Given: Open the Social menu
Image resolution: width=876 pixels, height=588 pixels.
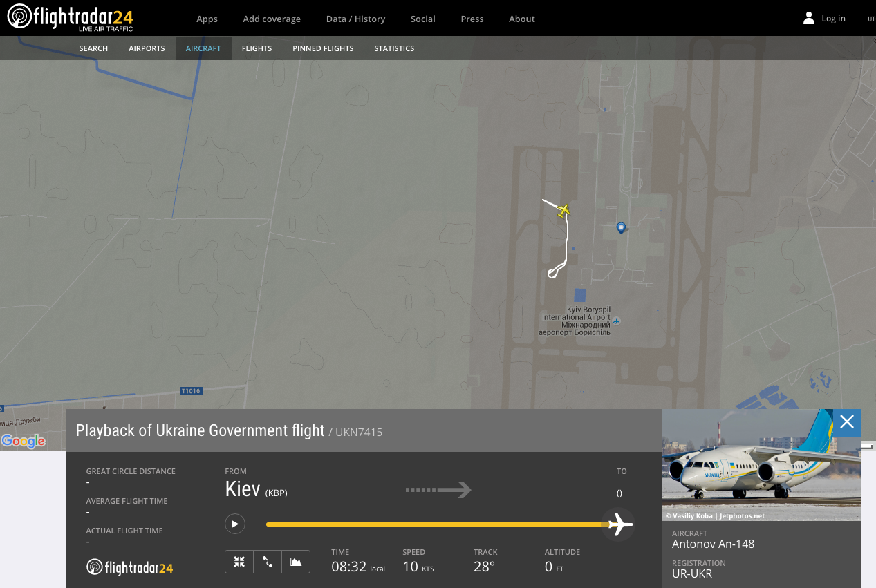Looking at the screenshot, I should pos(422,19).
